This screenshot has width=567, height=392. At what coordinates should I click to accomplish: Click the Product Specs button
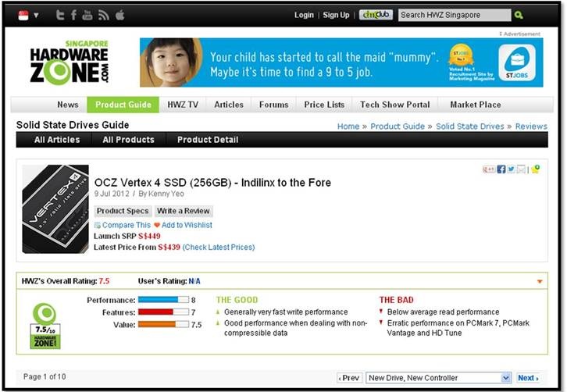(123, 211)
